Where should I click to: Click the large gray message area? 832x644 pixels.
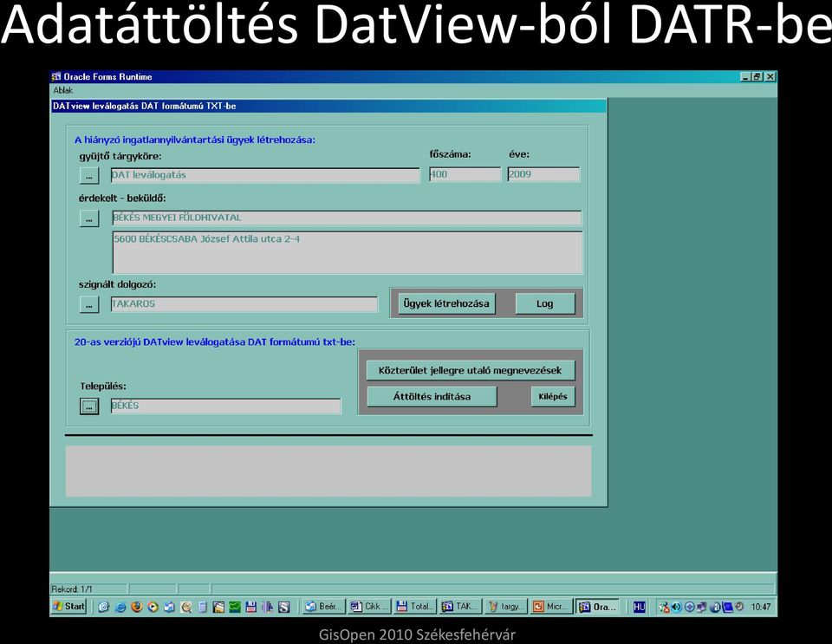328,471
